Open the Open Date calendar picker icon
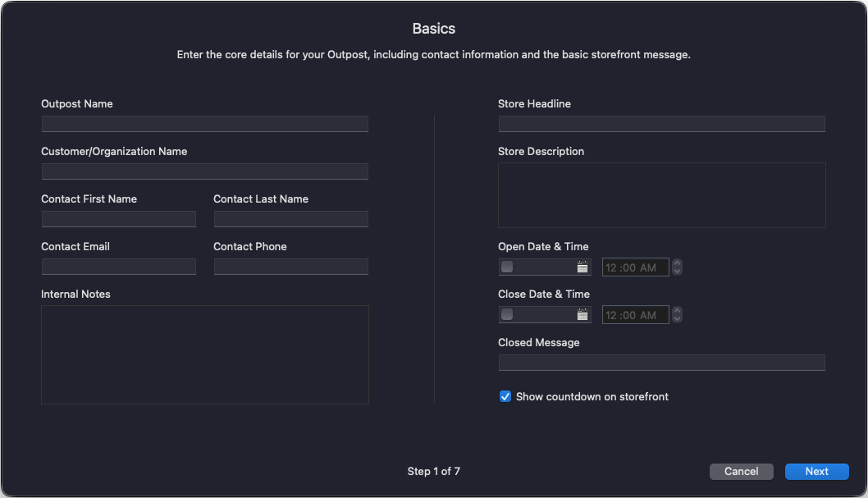 tap(582, 267)
